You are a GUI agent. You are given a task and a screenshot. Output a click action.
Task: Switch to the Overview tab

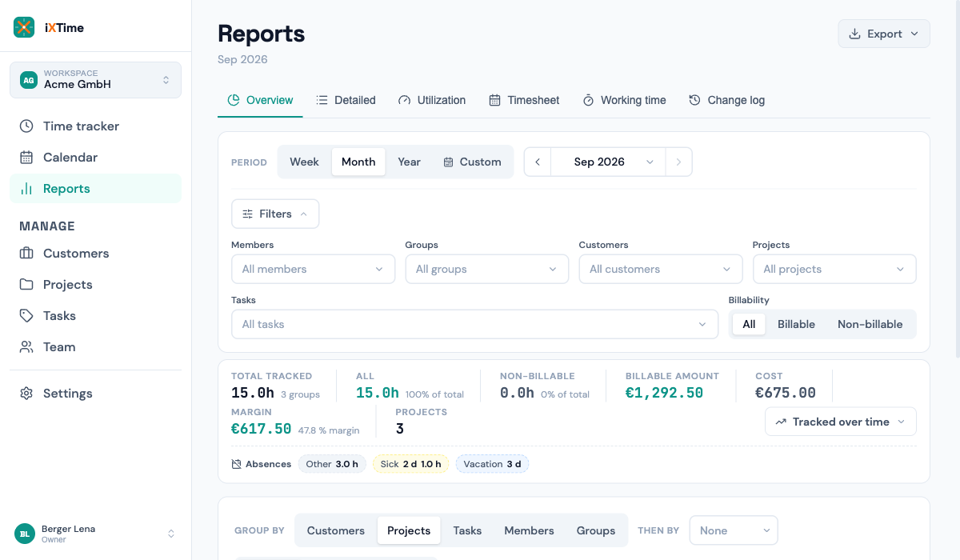pos(260,100)
